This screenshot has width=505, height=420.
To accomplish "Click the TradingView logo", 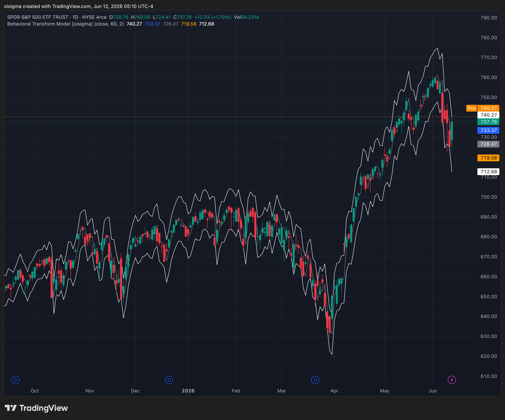I will [36, 408].
